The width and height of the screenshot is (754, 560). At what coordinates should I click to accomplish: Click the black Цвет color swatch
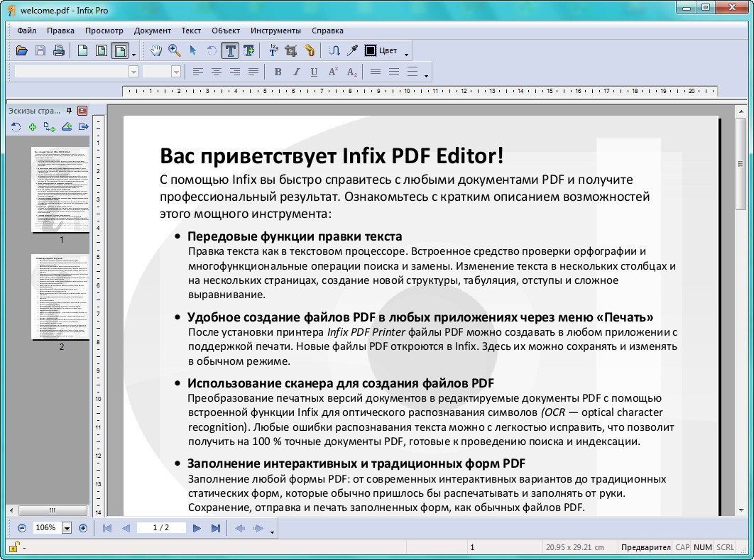[x=371, y=50]
